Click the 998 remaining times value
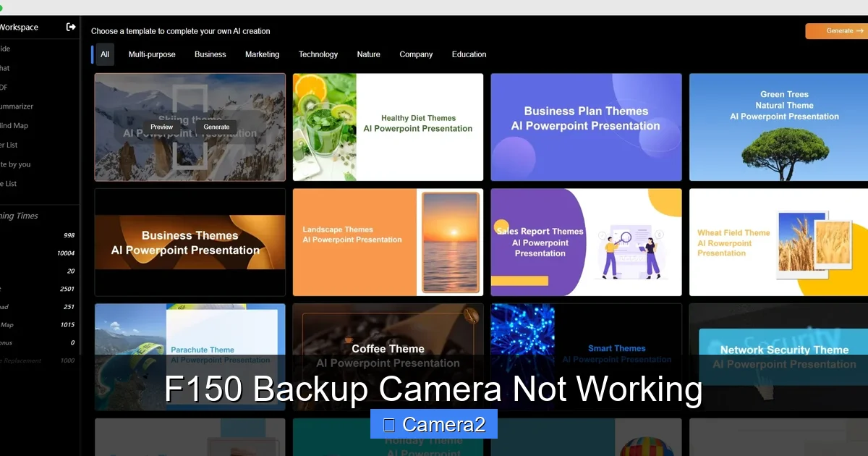Viewport: 868px width, 456px height. pyautogui.click(x=69, y=235)
